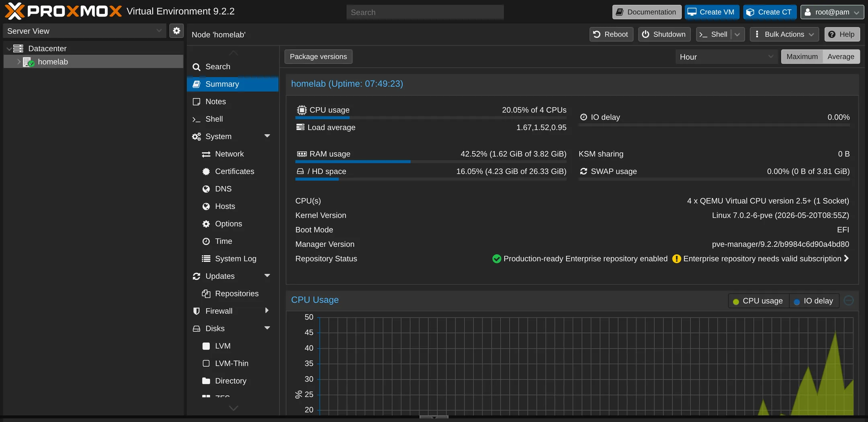The height and width of the screenshot is (422, 868).
Task: Select the Maximum graph mode
Action: (x=802, y=57)
